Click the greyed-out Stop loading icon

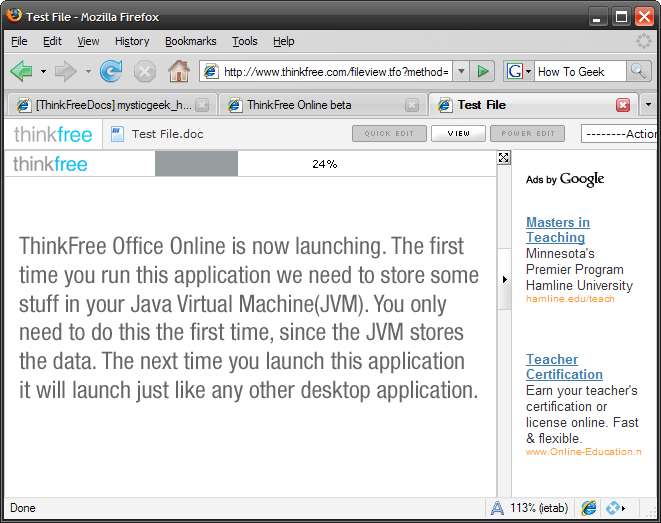pos(145,72)
